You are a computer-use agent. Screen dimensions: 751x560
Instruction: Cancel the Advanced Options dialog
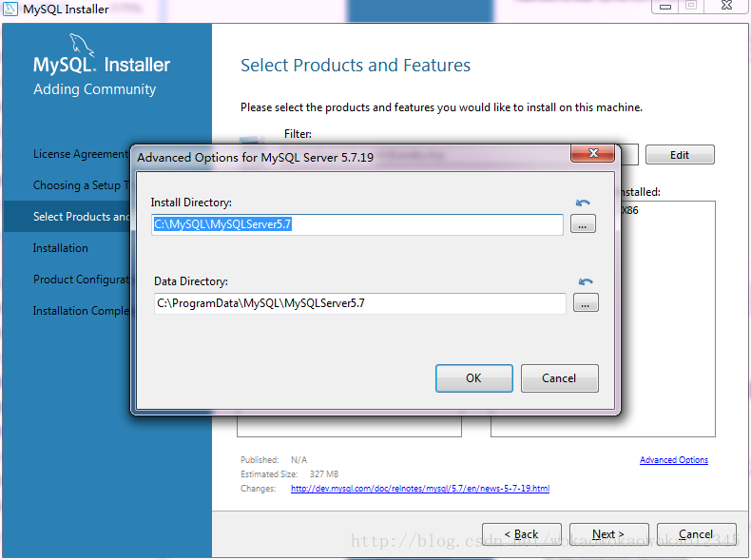559,378
